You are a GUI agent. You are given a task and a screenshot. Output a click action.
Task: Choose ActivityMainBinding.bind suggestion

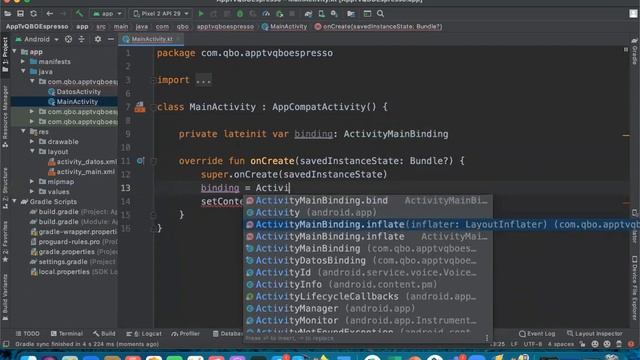coord(367,200)
